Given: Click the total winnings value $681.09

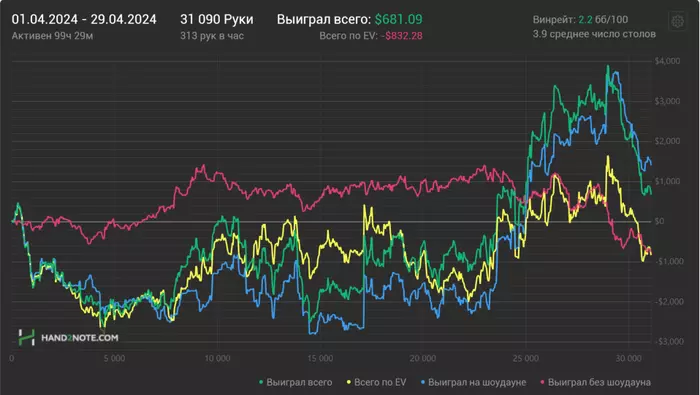Looking at the screenshot, I should 398,19.
